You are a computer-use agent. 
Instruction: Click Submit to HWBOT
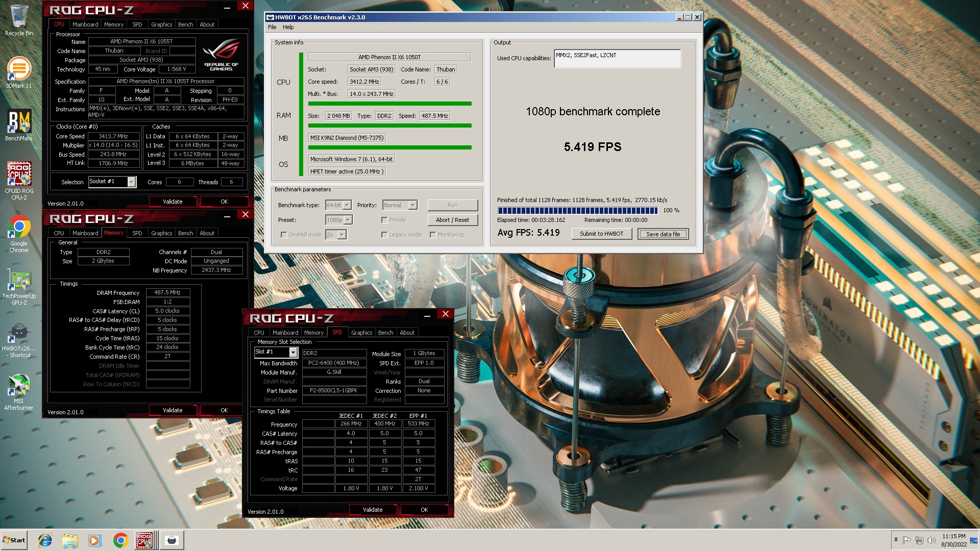(x=602, y=234)
